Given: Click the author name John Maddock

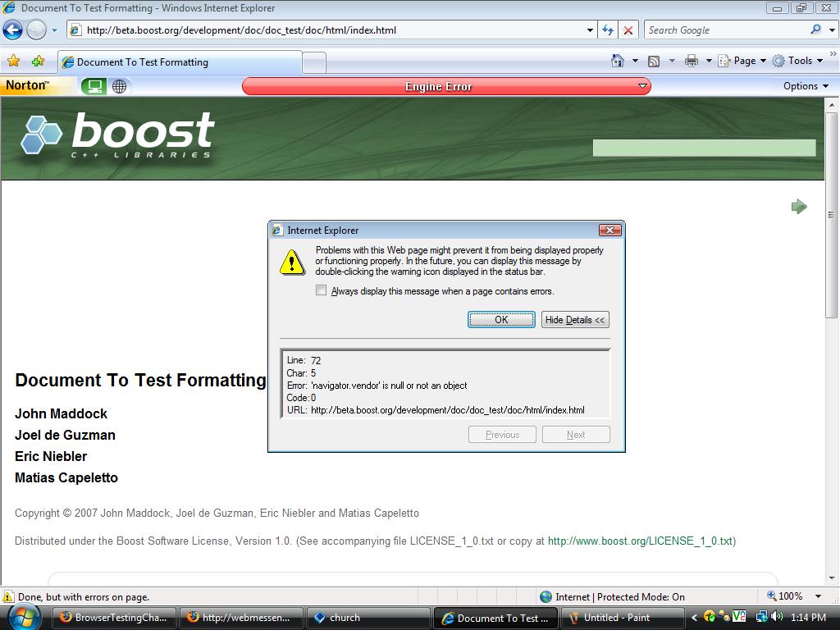Looking at the screenshot, I should click(61, 413).
